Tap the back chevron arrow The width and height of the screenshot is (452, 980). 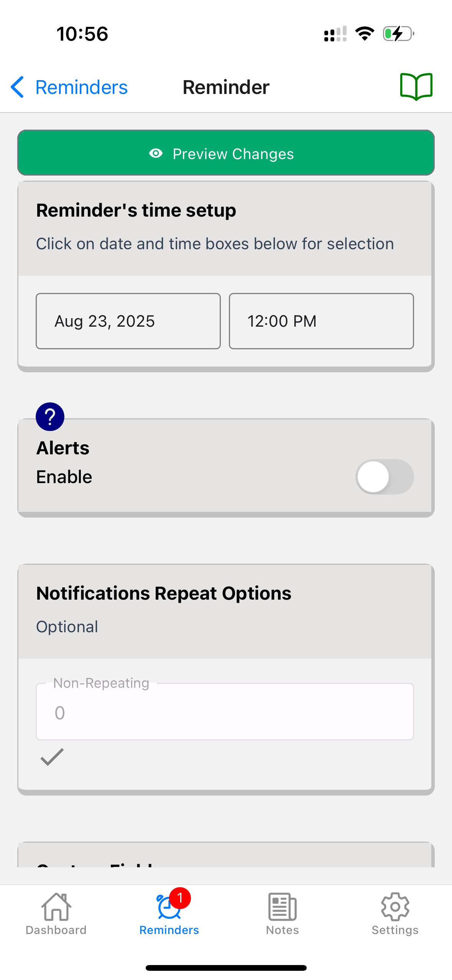point(18,87)
